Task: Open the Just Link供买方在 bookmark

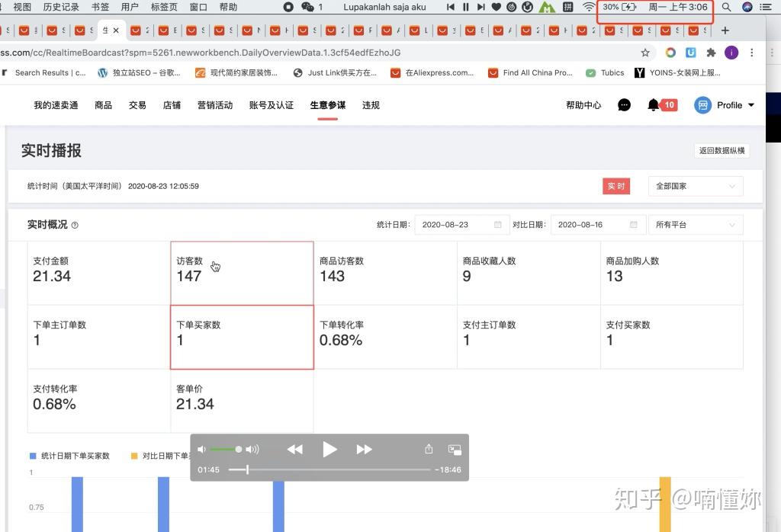Action: pyautogui.click(x=336, y=72)
